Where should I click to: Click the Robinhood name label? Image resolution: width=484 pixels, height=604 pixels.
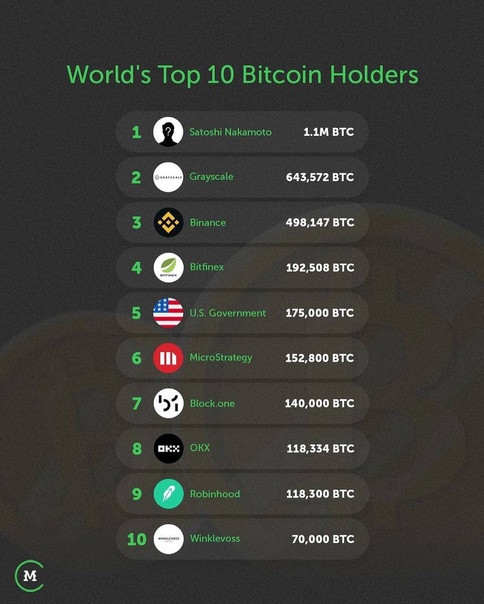pyautogui.click(x=215, y=494)
